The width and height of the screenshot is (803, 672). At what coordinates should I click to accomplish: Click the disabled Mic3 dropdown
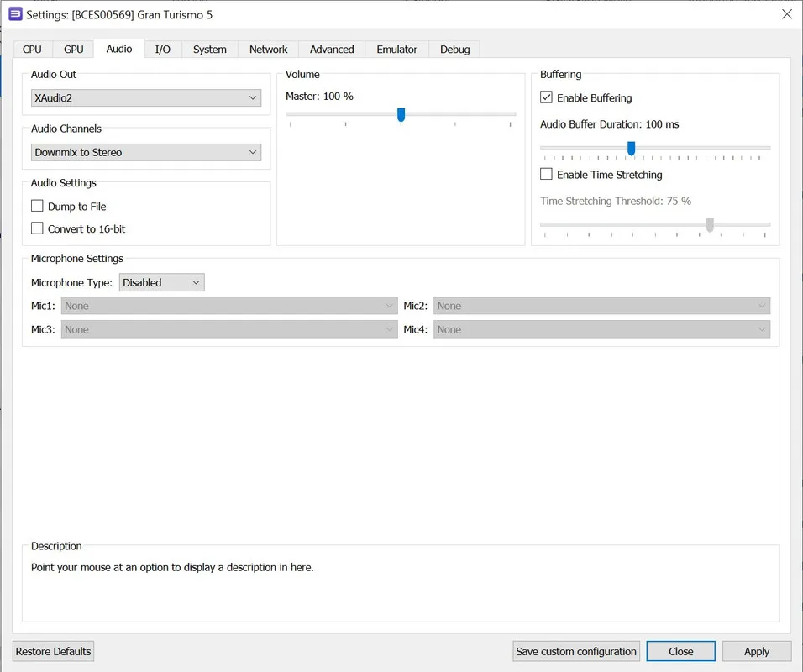(x=229, y=329)
